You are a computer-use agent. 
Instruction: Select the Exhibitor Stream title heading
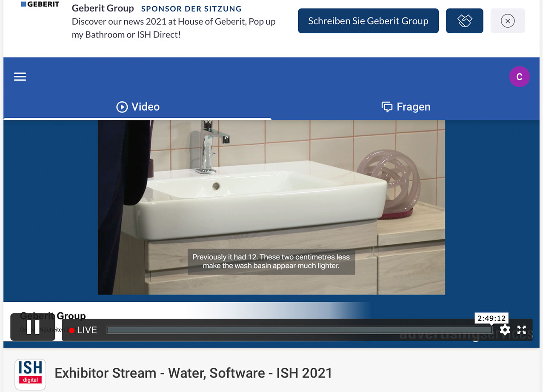coord(193,373)
